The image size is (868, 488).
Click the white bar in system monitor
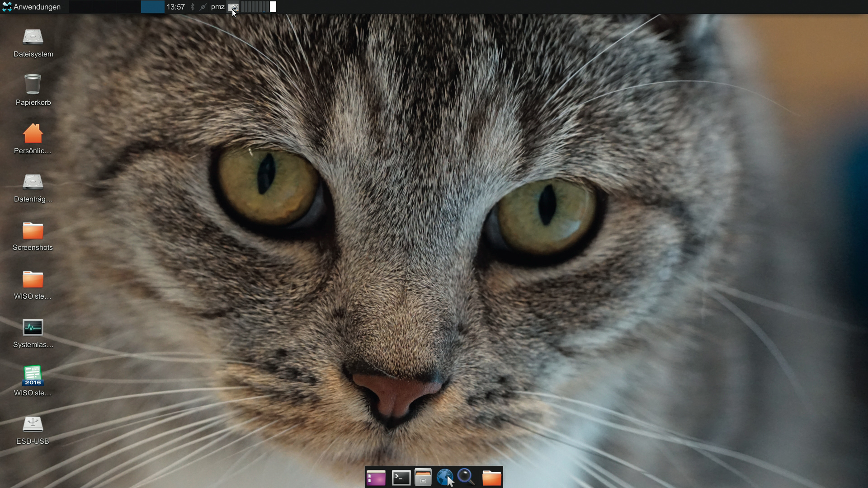coord(273,7)
